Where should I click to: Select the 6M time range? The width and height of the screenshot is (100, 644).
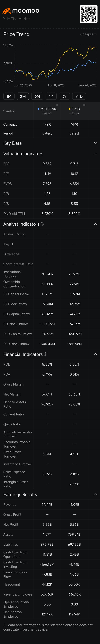tap(37, 96)
